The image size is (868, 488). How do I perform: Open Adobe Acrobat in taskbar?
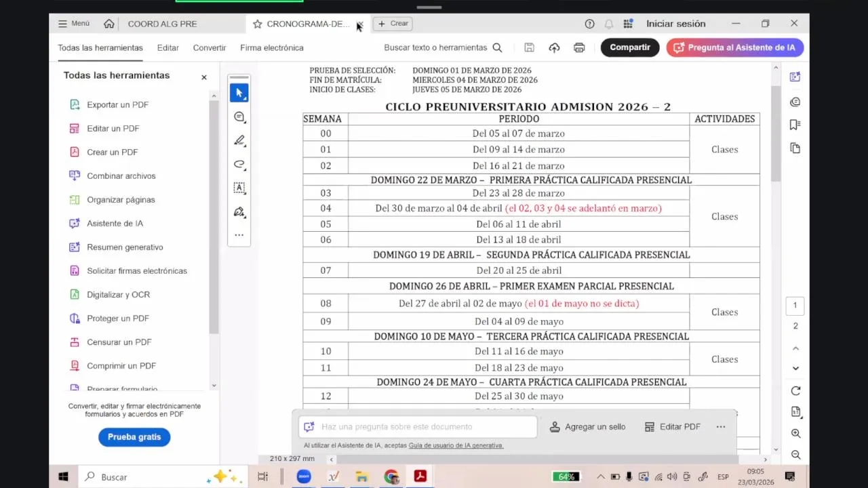[x=420, y=477]
